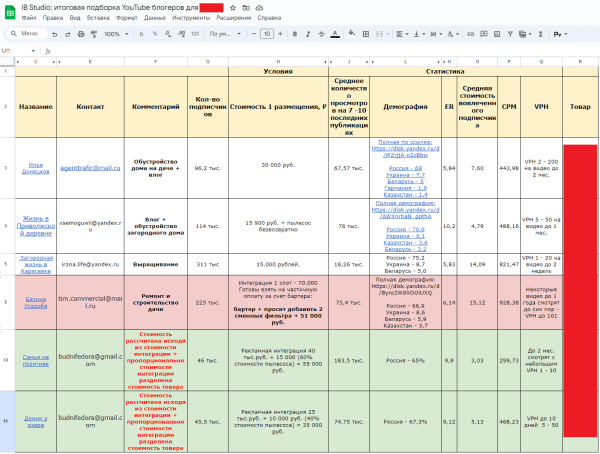Screen dimensions: 600x454
Task: Click the font size input field
Action: pyautogui.click(x=266, y=34)
